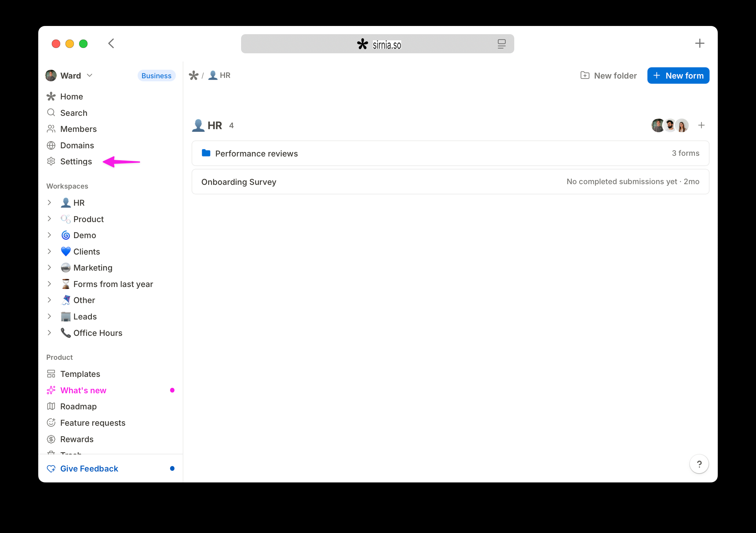
Task: Select the Clients workspace label
Action: [87, 251]
